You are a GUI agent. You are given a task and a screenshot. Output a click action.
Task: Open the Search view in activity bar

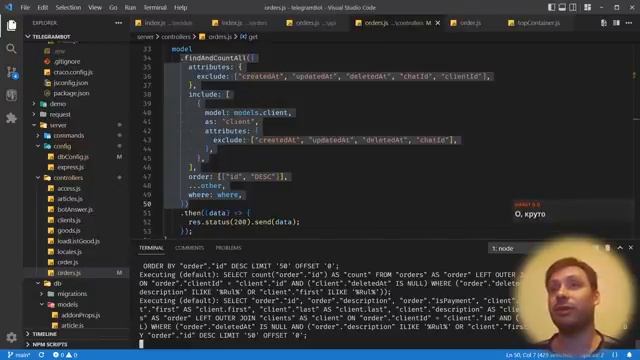pos(11,49)
